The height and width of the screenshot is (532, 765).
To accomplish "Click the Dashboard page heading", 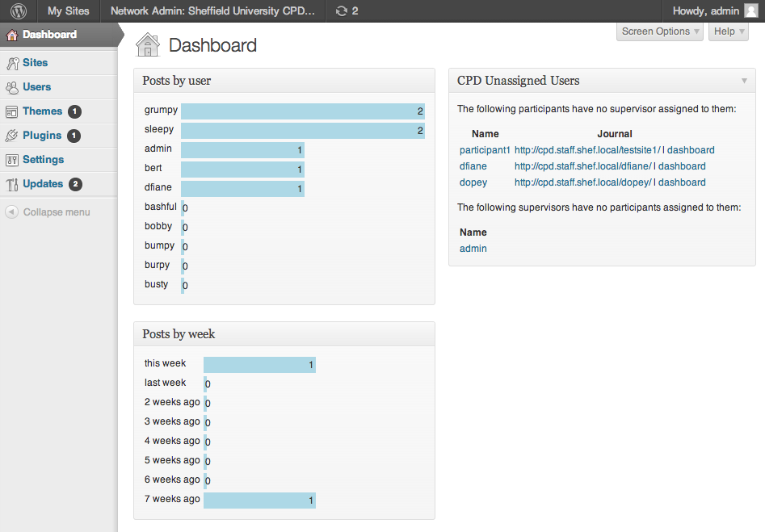I will [212, 45].
